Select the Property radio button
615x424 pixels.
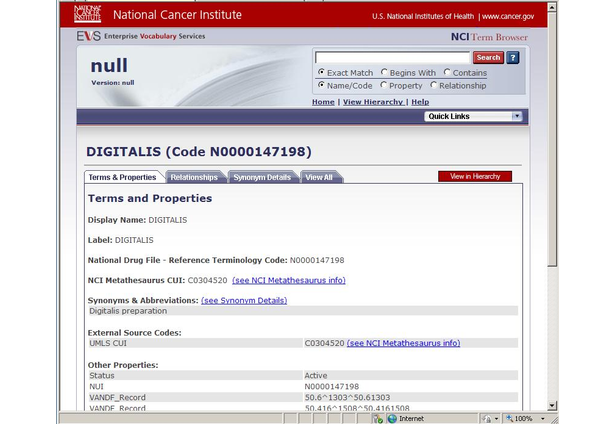point(383,85)
